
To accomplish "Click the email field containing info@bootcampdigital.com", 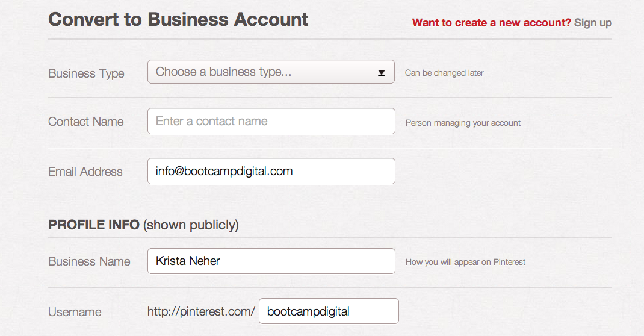I will click(271, 171).
